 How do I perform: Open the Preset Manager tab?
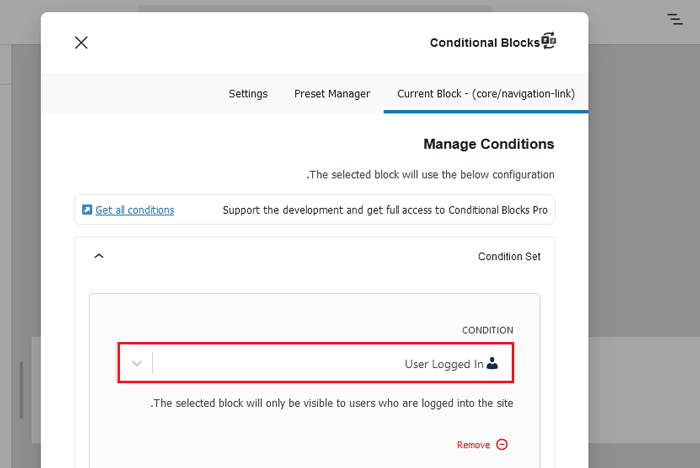tap(332, 94)
